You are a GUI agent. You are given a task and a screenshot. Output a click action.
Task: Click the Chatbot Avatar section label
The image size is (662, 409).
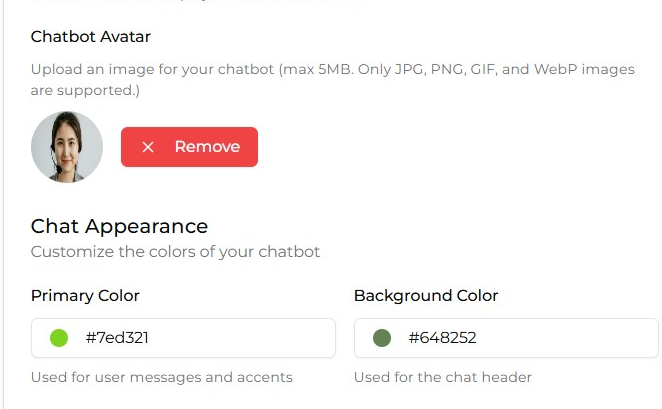tap(91, 37)
